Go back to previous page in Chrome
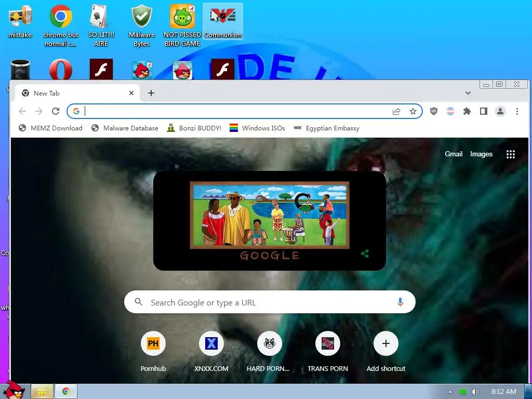Image resolution: width=532 pixels, height=399 pixels. (22, 111)
